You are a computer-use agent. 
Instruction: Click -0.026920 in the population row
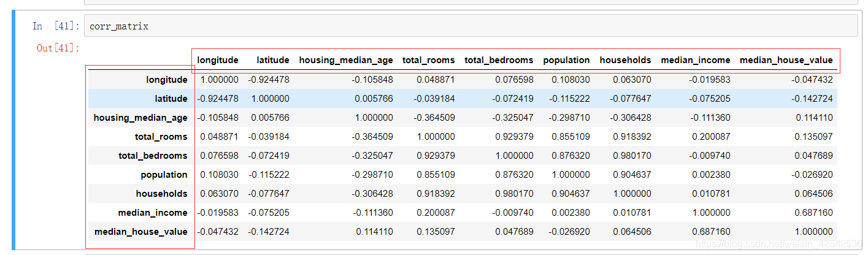coord(812,175)
